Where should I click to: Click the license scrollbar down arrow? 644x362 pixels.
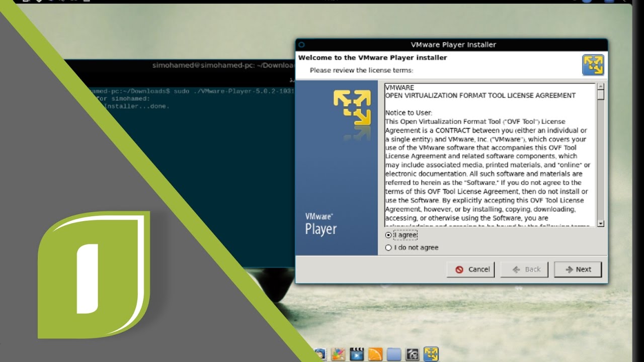[600, 223]
